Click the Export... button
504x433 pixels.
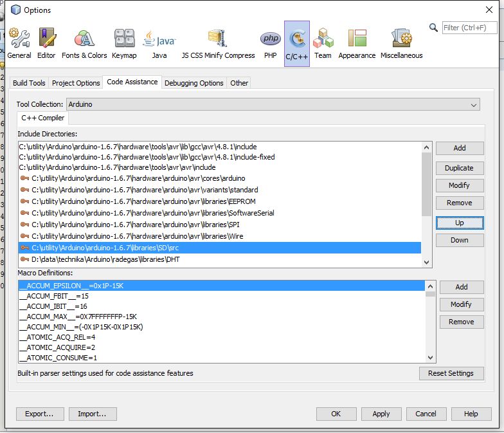[x=40, y=414]
